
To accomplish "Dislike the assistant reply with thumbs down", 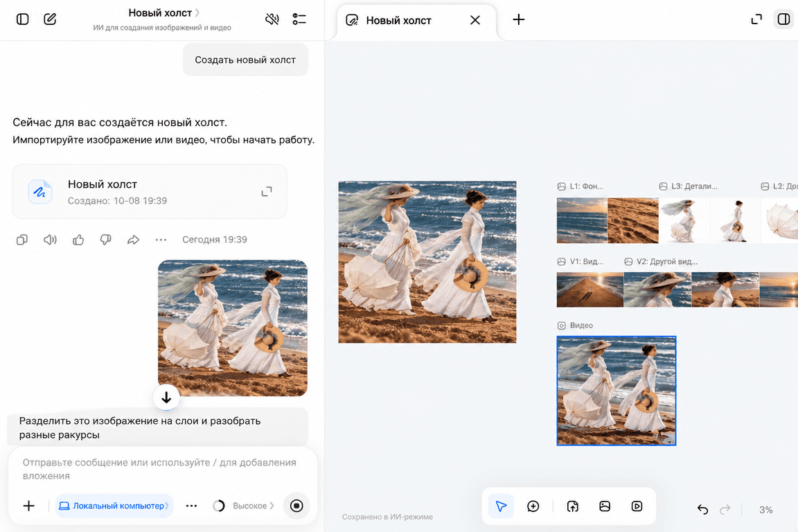I will 105,239.
